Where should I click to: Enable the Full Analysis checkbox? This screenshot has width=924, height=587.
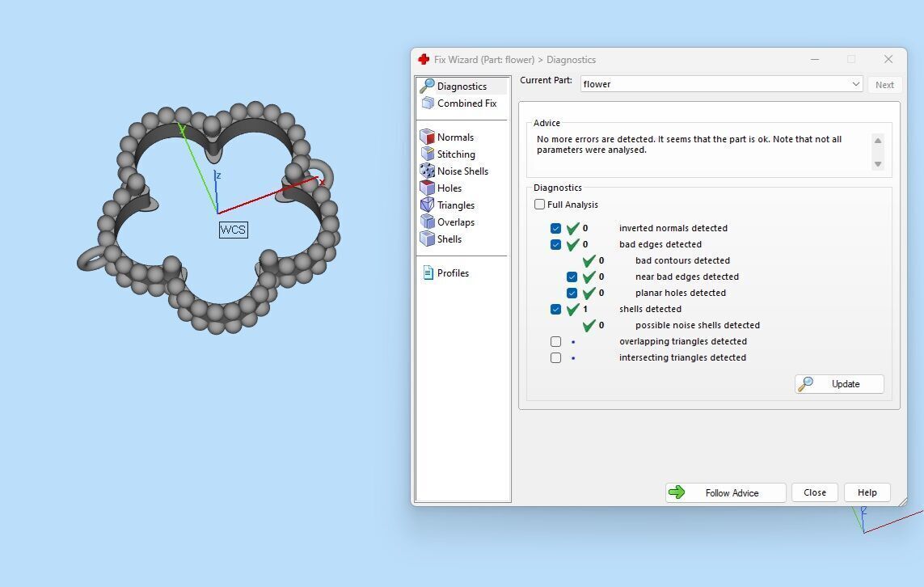pyautogui.click(x=539, y=205)
